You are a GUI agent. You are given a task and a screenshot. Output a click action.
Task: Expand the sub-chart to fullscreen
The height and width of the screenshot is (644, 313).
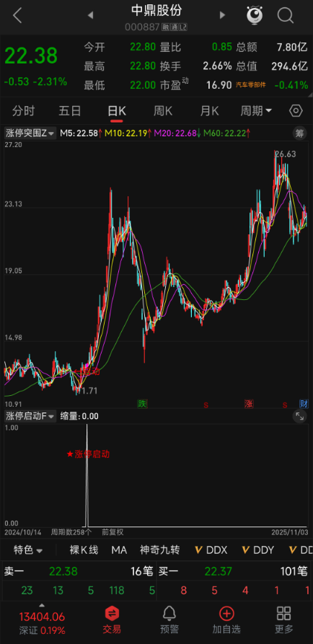[300, 416]
